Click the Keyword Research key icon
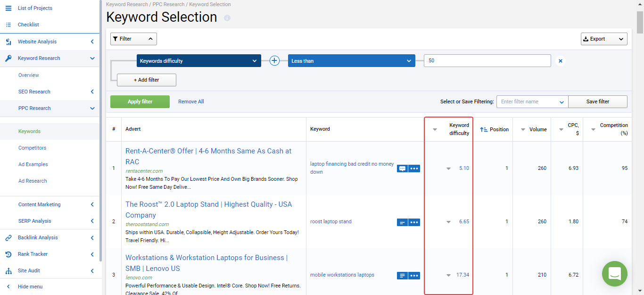The width and height of the screenshot is (644, 295). click(x=8, y=58)
